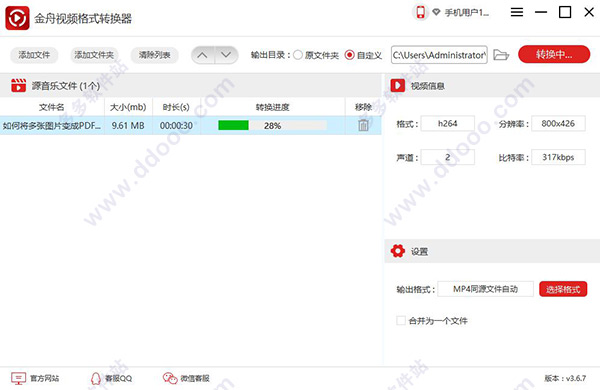The width and height of the screenshot is (600, 390).
Task: Click 时长(s) column header
Action: click(176, 107)
